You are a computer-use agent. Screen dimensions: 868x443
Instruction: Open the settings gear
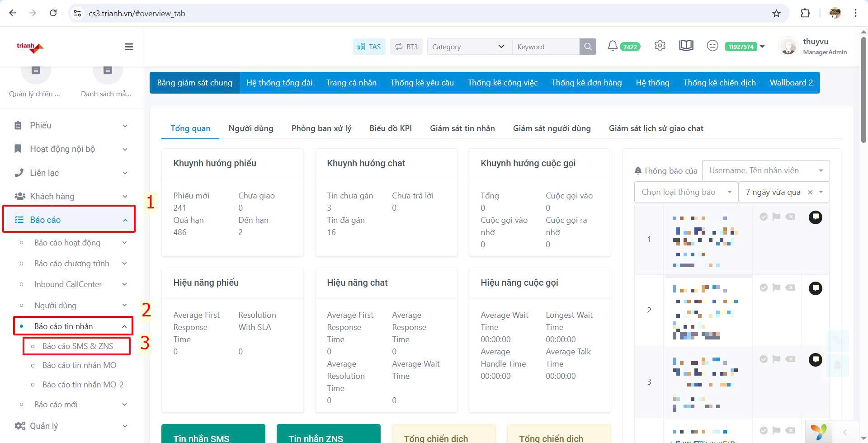coord(660,46)
